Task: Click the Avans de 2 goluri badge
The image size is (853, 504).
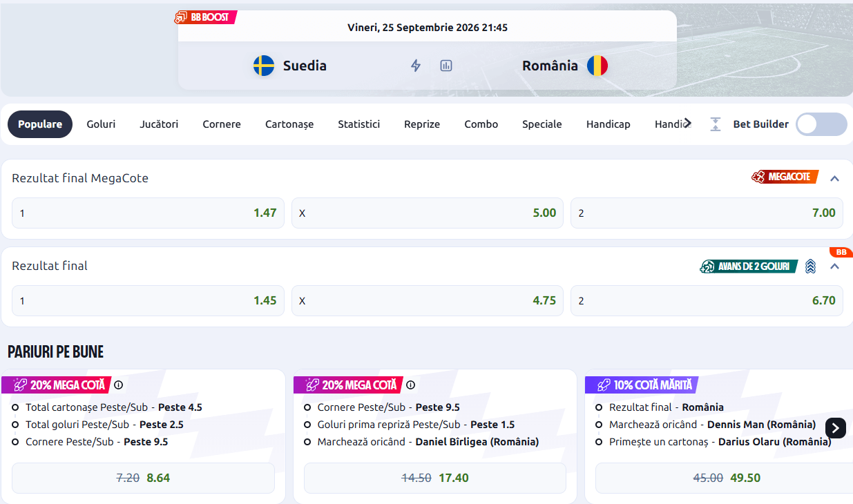Action: point(749,266)
